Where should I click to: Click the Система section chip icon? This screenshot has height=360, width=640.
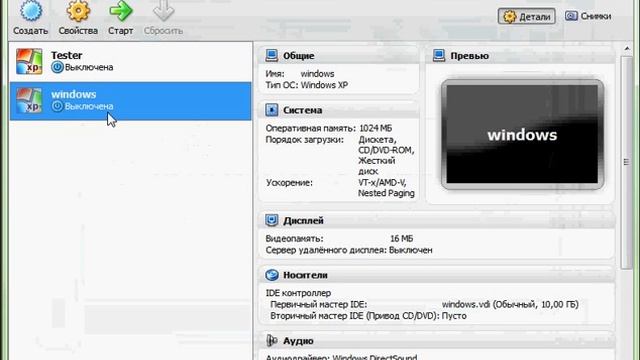[x=271, y=110]
